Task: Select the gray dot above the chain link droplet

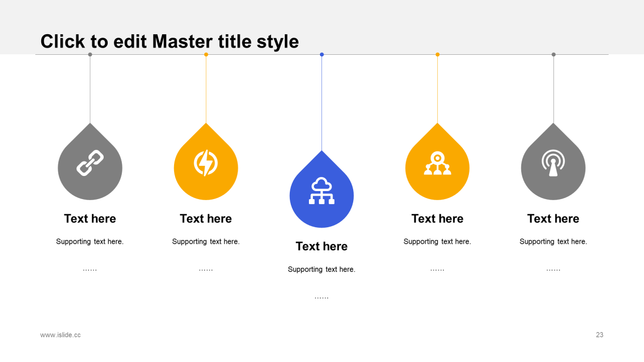Action: [x=90, y=54]
